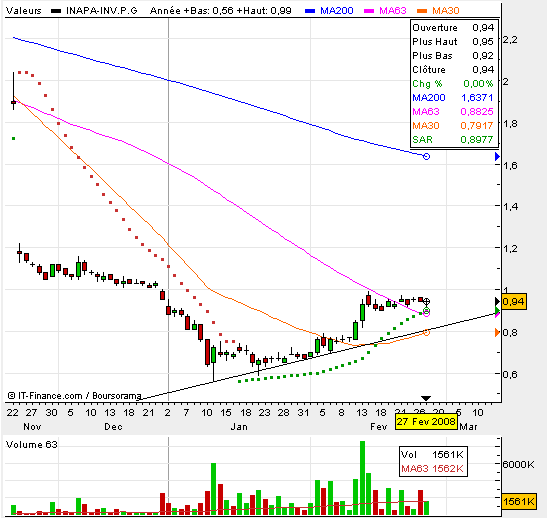547x518 pixels.
Task: Click the magenta MA63 legend swatch
Action: tap(369, 11)
